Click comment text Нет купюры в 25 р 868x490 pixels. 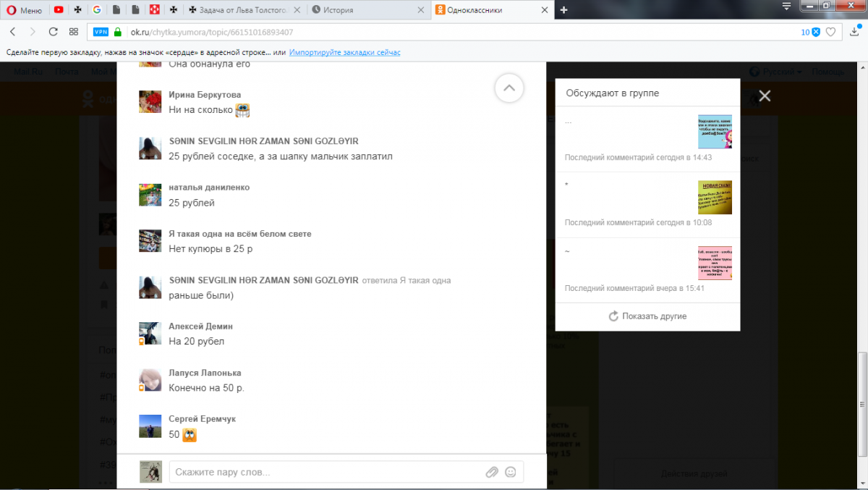[x=210, y=249]
